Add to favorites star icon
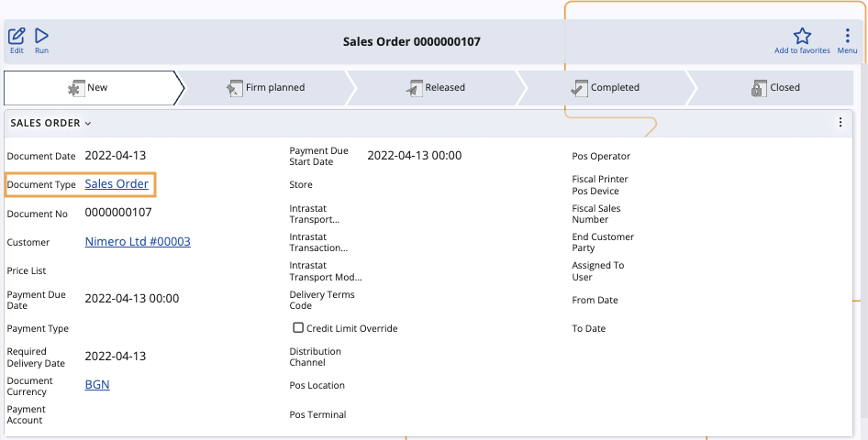The height and width of the screenshot is (440, 868). [802, 37]
